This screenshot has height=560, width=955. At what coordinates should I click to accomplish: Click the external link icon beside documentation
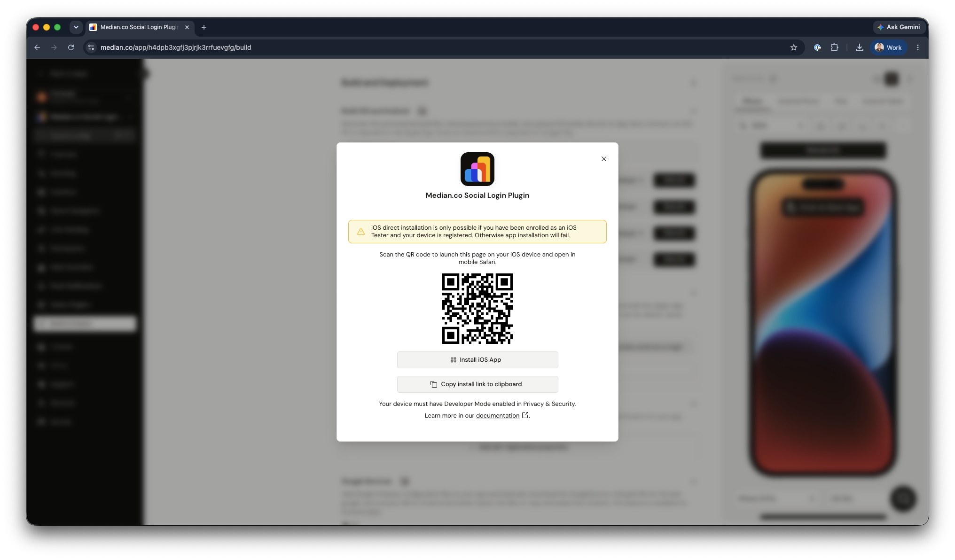pyautogui.click(x=525, y=415)
